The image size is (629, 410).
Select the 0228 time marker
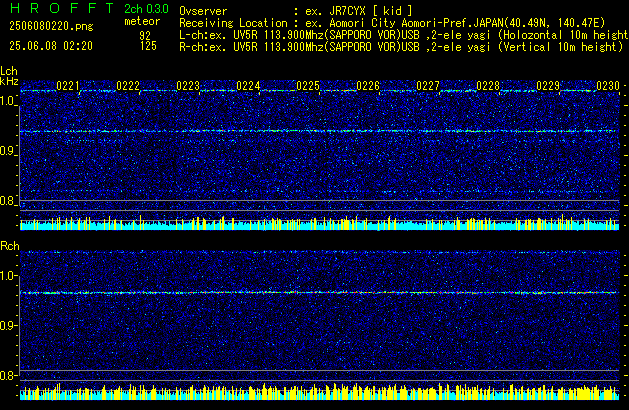(x=488, y=86)
